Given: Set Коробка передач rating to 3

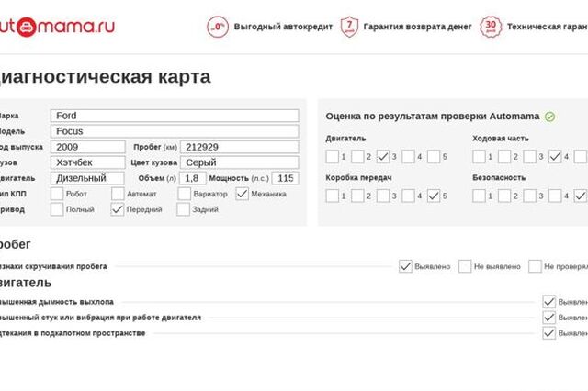Looking at the screenshot, I should tap(383, 195).
